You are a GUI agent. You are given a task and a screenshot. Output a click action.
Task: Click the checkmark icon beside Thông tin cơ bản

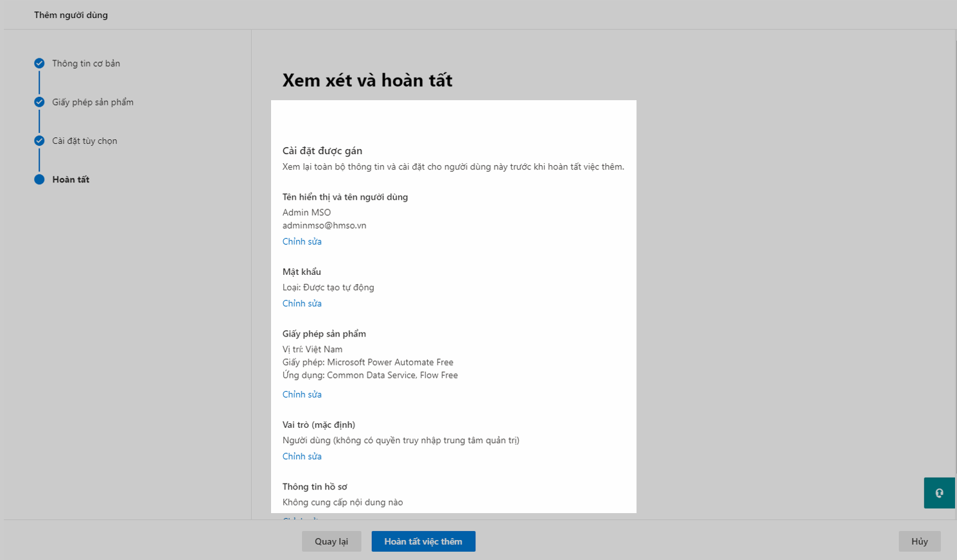click(39, 63)
